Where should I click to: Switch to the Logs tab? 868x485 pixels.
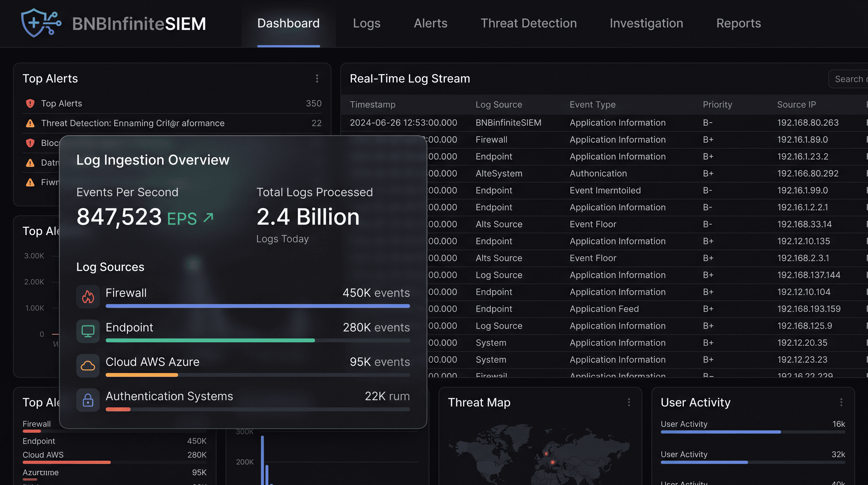(x=367, y=23)
